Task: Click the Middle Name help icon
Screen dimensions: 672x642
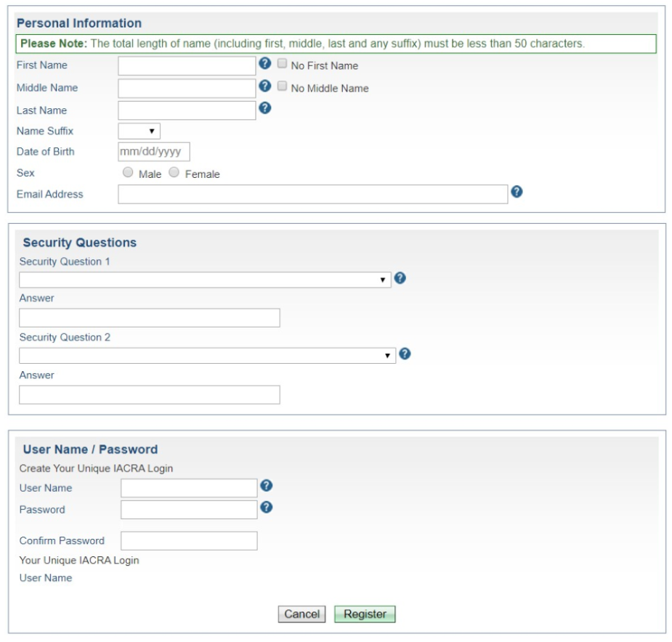Action: 266,86
